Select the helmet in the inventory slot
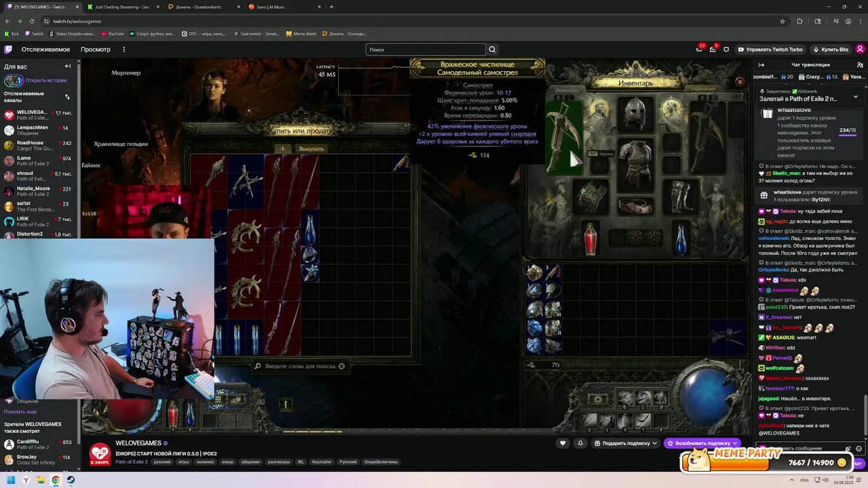 coord(635,114)
